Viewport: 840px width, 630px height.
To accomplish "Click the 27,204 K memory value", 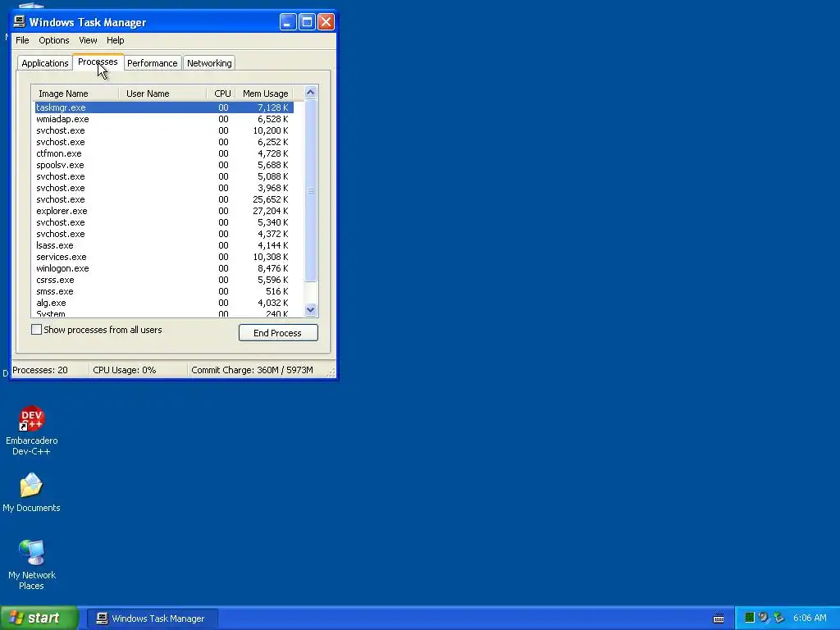I will [271, 211].
